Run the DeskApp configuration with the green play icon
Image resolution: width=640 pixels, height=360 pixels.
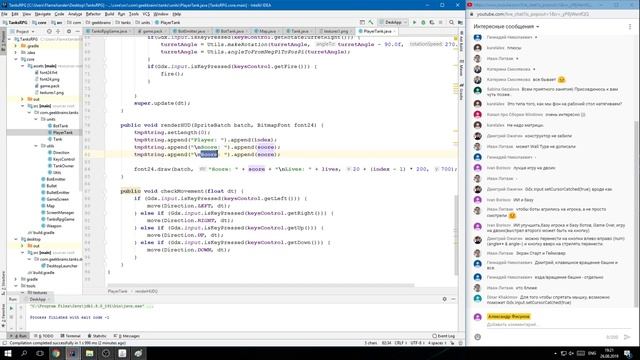414,22
